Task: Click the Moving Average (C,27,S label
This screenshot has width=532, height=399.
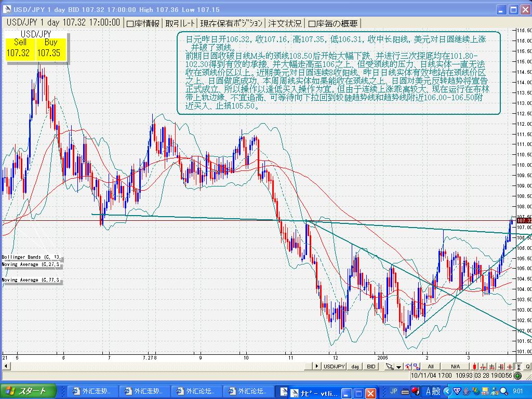Action: tap(31, 264)
